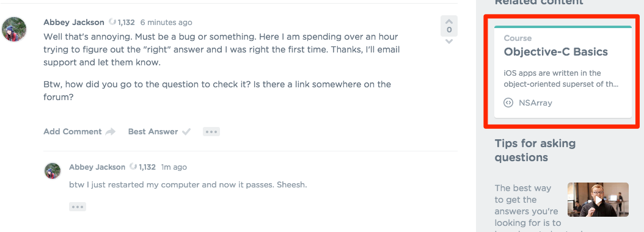Downvote Abbey Jackson's answer
644x232 pixels.
pyautogui.click(x=449, y=42)
